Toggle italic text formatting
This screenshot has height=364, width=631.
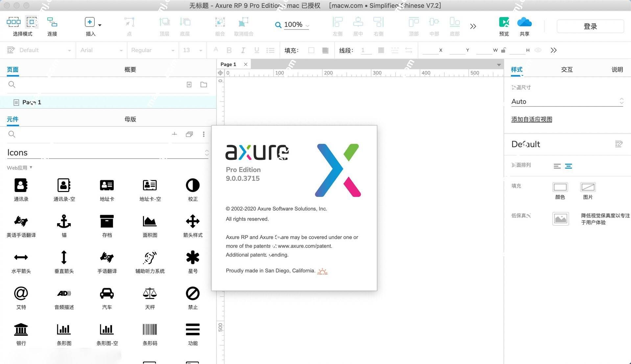tap(243, 50)
